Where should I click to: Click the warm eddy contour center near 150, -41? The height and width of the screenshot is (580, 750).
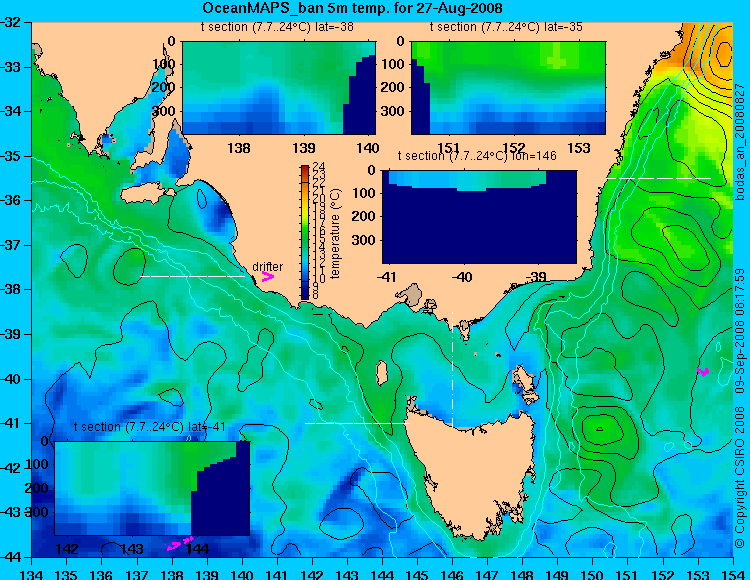(600, 428)
